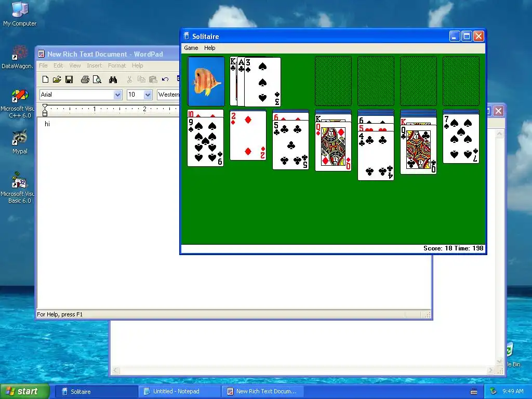
Task: Open the Game menu in Solitaire
Action: pyautogui.click(x=191, y=48)
